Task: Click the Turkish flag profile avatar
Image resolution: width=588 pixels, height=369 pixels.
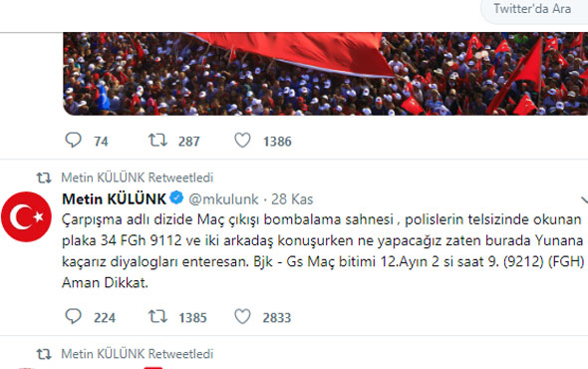Action: click(26, 216)
